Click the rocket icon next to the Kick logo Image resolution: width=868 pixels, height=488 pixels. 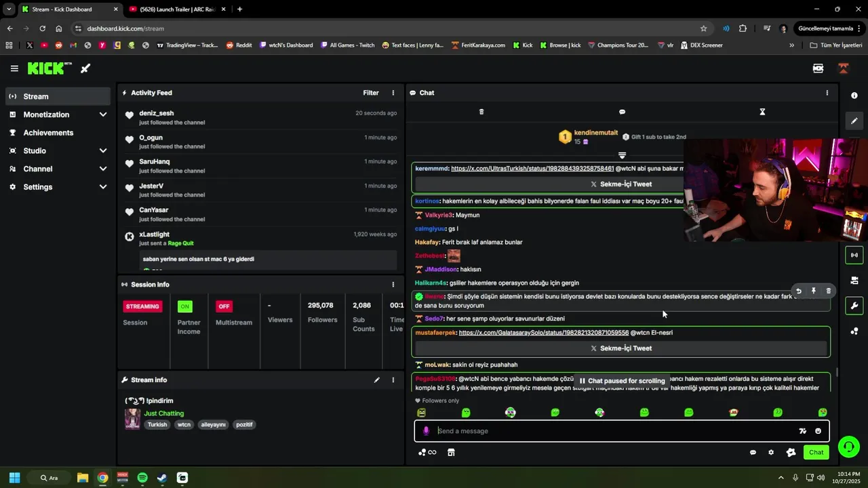(x=85, y=68)
